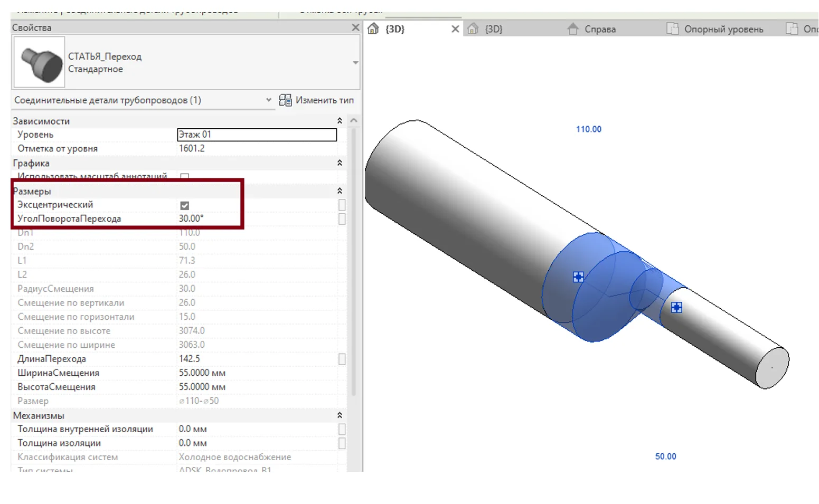Collapse the Механизмы section
Viewport: 819px width, 504px height.
pos(340,416)
